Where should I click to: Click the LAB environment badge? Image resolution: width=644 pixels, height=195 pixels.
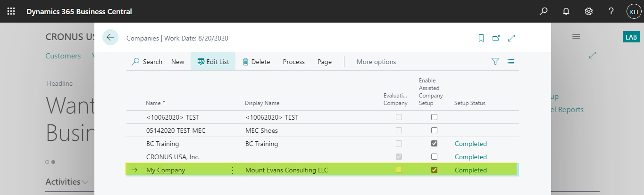631,37
